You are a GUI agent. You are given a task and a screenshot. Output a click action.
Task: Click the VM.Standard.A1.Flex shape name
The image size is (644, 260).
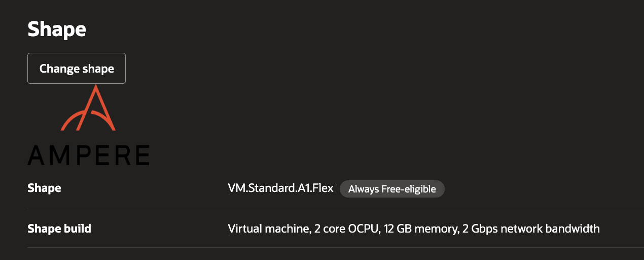(280, 188)
